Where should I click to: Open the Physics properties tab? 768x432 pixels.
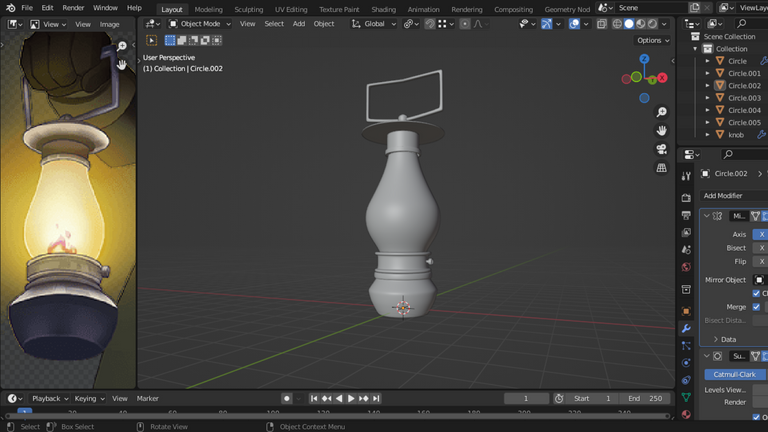(686, 363)
